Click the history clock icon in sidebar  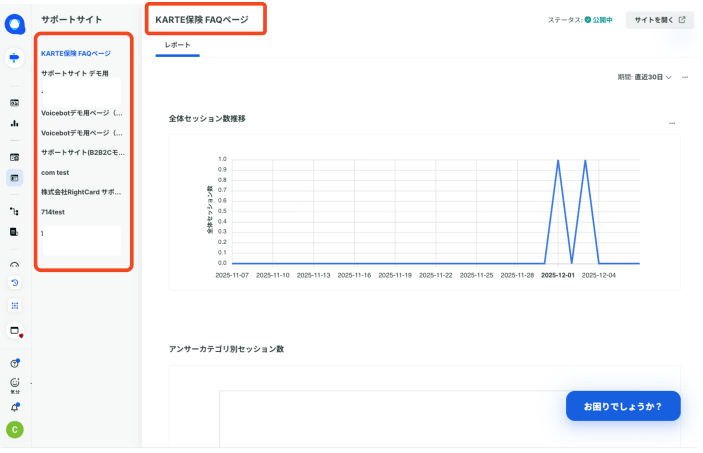pyautogui.click(x=15, y=282)
